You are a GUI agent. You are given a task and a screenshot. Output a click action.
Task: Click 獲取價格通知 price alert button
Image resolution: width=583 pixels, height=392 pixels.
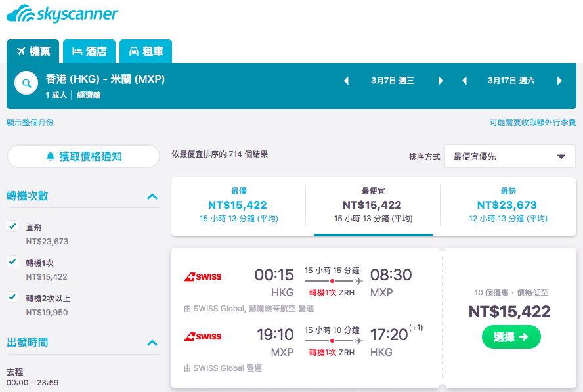click(x=83, y=156)
